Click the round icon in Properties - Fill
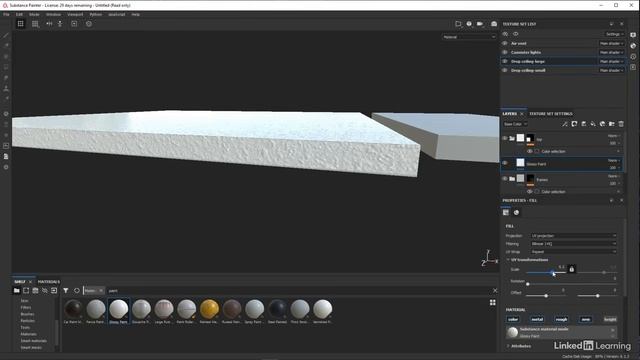Viewport: 640px width, 360px height. 516,213
